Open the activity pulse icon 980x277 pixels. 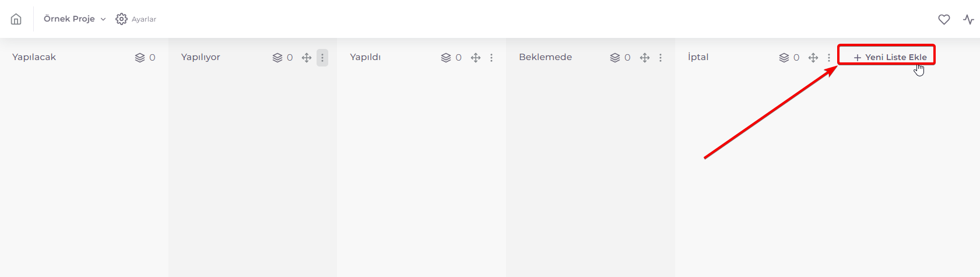click(x=969, y=19)
